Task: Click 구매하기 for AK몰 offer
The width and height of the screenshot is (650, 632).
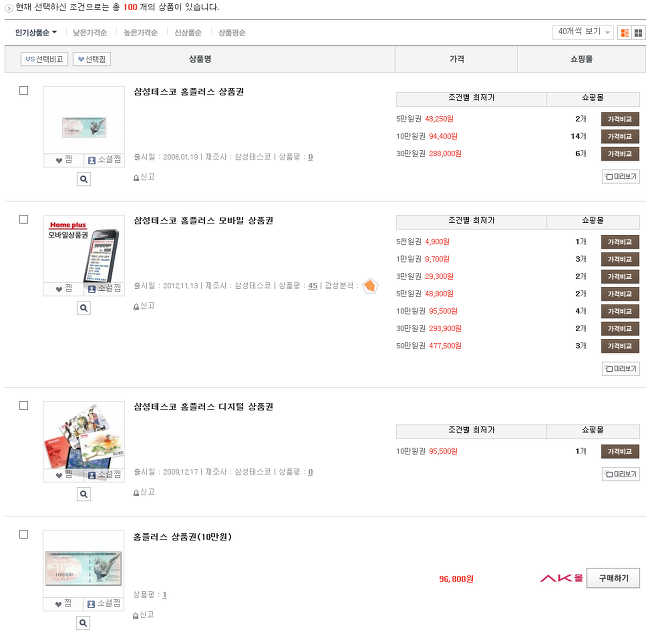Action: (x=613, y=578)
